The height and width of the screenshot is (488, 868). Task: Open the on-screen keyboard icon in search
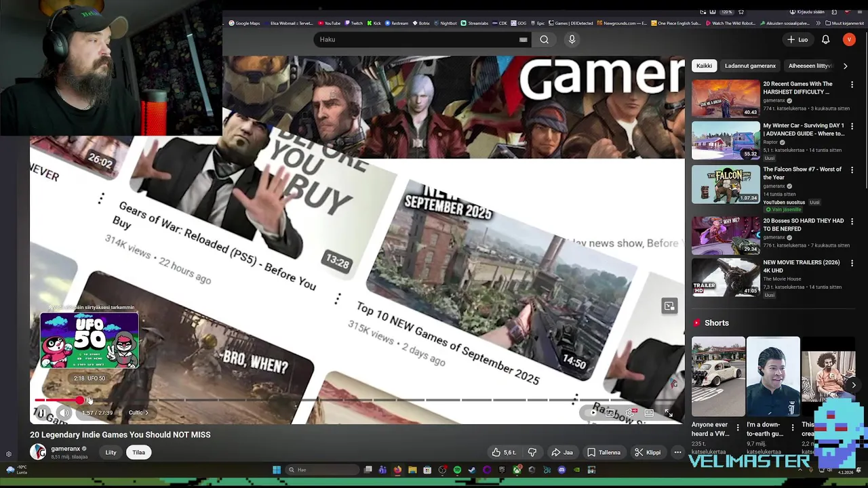523,39
